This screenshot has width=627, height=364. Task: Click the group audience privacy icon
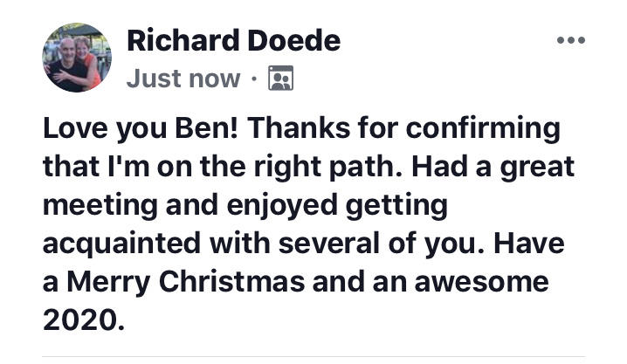280,78
